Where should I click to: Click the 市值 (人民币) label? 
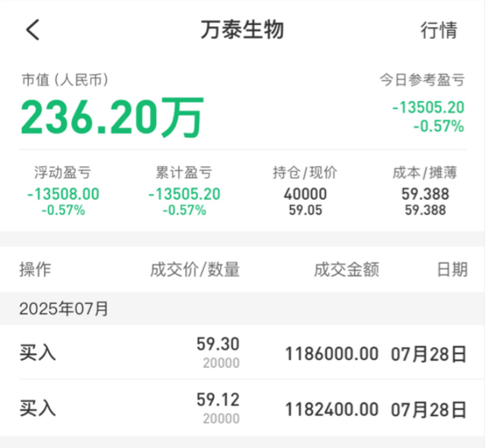pyautogui.click(x=65, y=80)
